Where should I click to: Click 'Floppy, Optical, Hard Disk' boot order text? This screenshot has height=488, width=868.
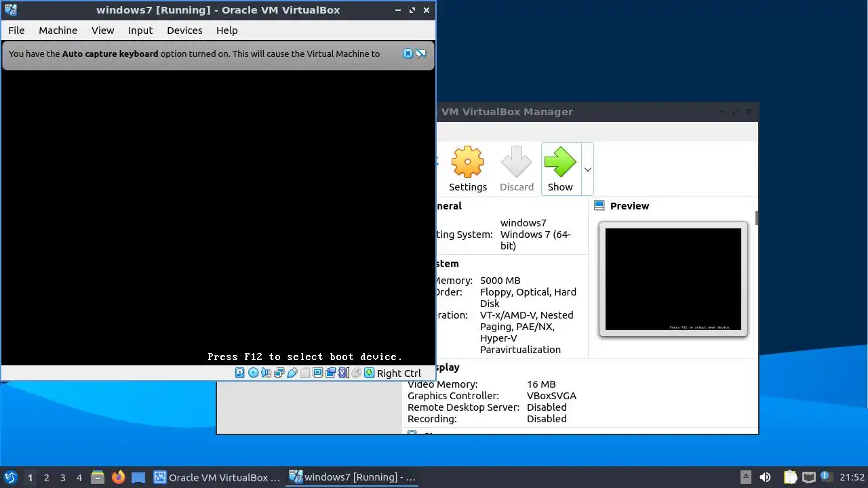[x=528, y=298]
